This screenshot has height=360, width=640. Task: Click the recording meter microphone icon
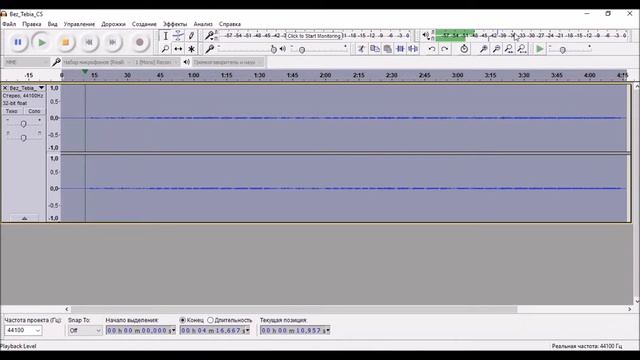209,36
